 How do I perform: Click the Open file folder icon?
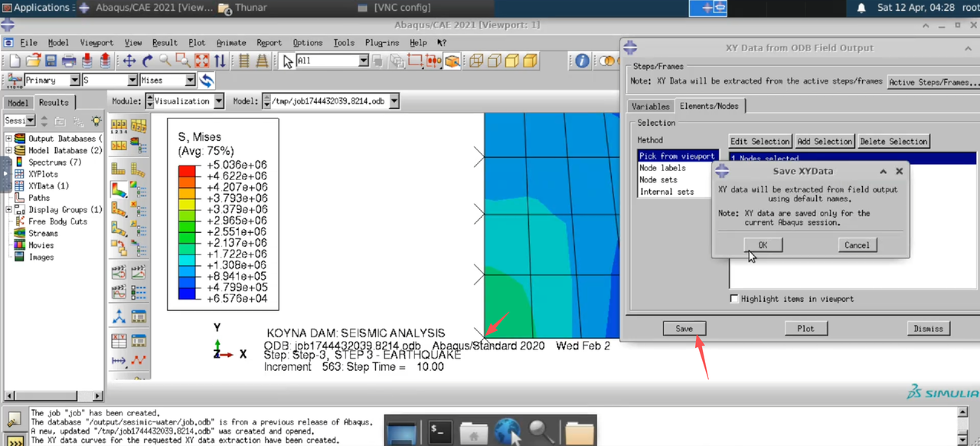coord(33,61)
